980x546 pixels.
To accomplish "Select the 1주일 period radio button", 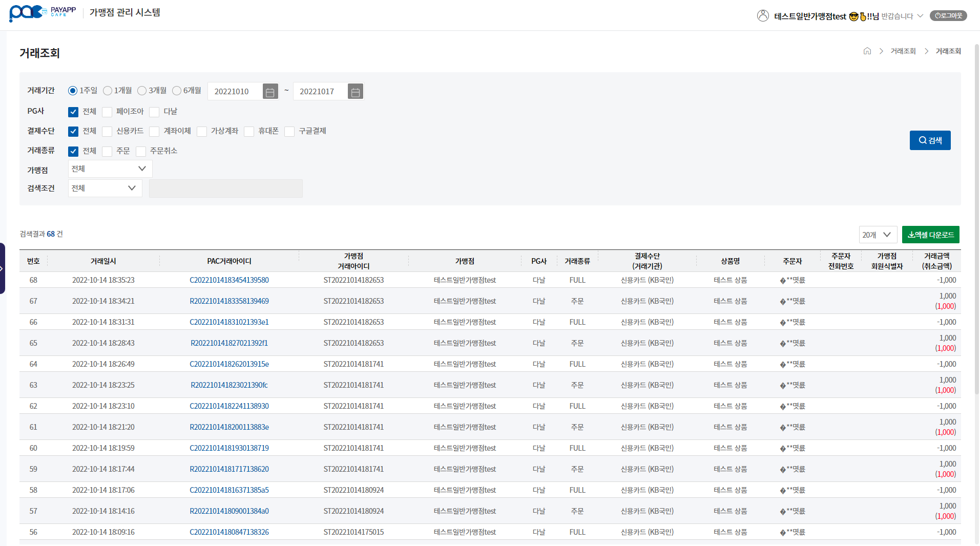I will pyautogui.click(x=73, y=91).
